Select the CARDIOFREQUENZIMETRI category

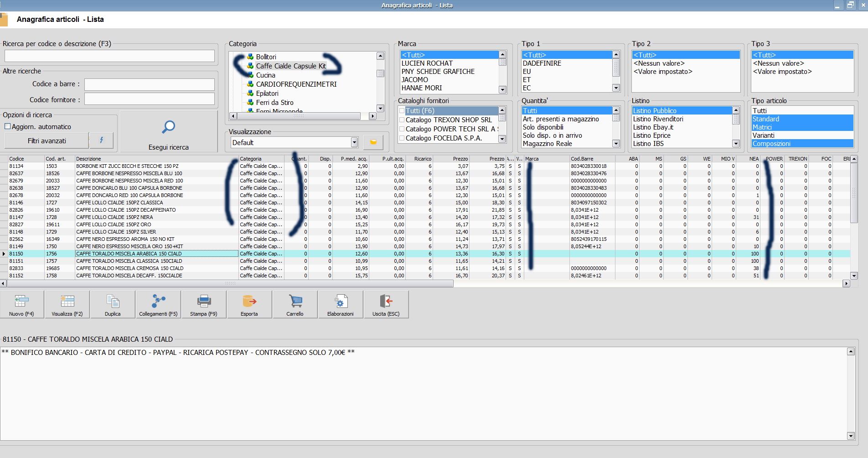pyautogui.click(x=296, y=84)
